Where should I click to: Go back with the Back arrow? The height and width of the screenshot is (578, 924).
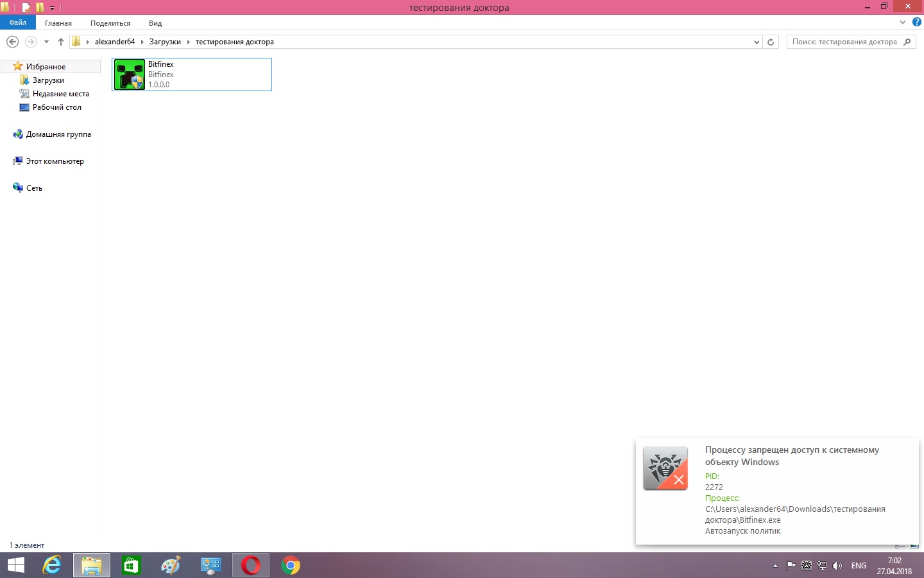click(x=12, y=42)
